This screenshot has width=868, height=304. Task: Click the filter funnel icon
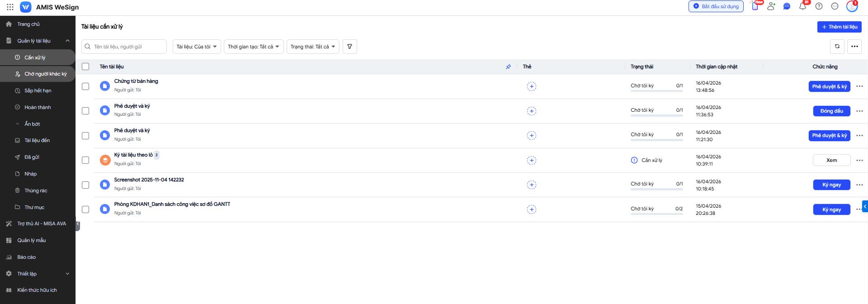click(x=349, y=47)
